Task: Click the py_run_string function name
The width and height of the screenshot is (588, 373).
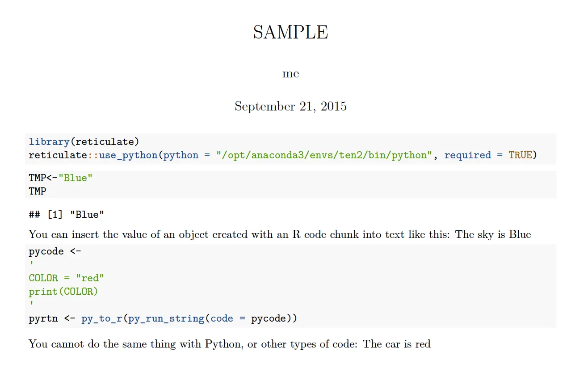Action: (x=166, y=318)
